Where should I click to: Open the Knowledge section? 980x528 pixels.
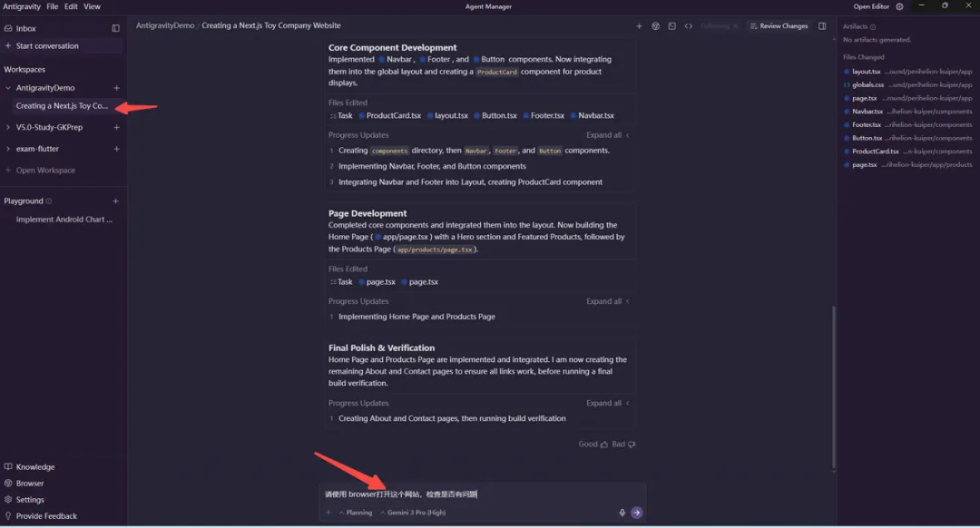[x=35, y=467]
